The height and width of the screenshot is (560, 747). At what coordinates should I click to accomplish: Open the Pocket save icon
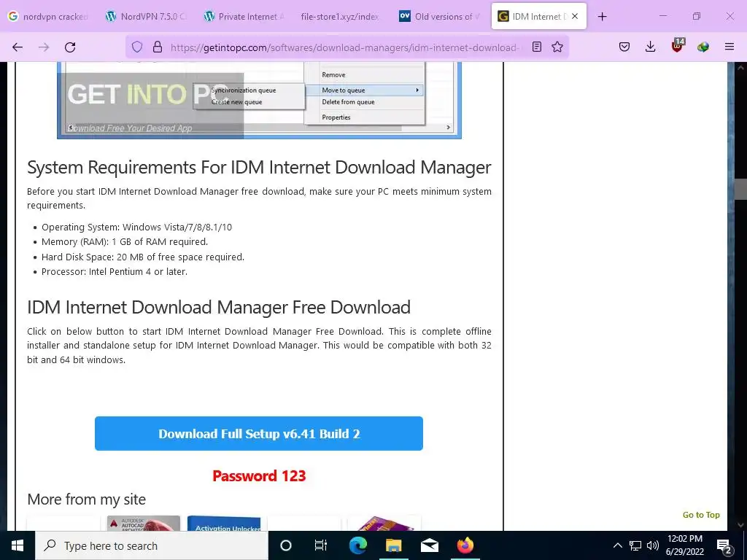[624, 47]
